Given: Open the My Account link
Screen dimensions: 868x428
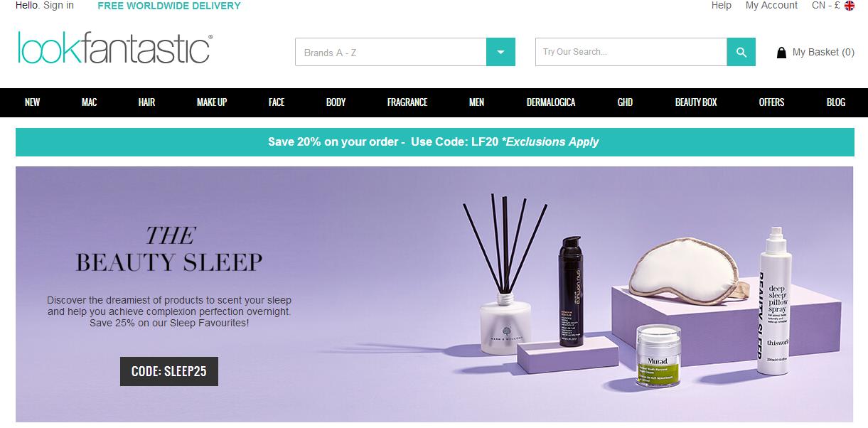Looking at the screenshot, I should pos(771,6).
